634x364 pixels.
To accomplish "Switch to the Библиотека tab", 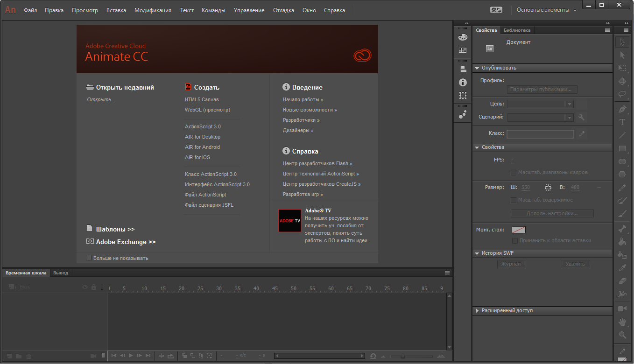I will click(517, 30).
